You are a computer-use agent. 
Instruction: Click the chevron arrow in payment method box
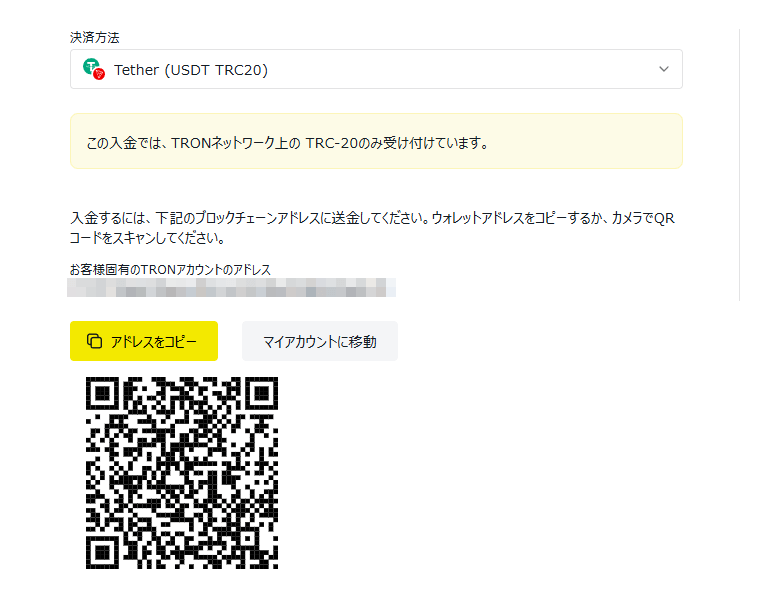click(x=664, y=69)
